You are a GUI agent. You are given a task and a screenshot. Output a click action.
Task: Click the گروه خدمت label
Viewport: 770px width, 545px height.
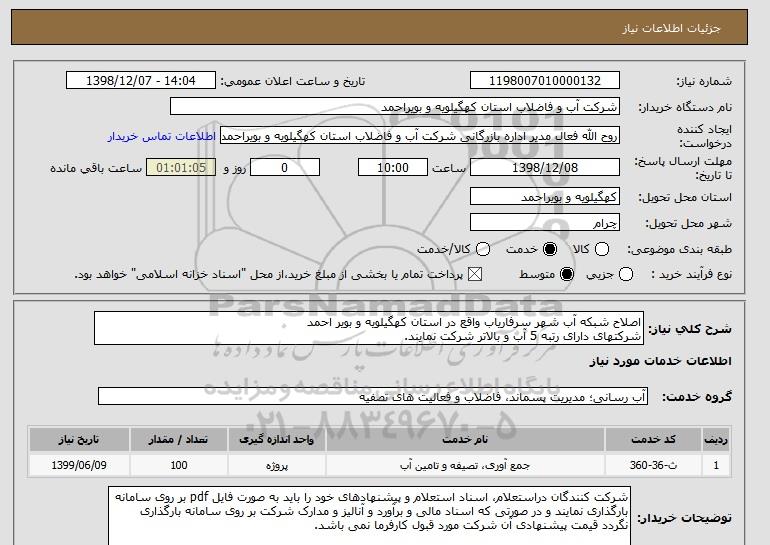click(697, 397)
